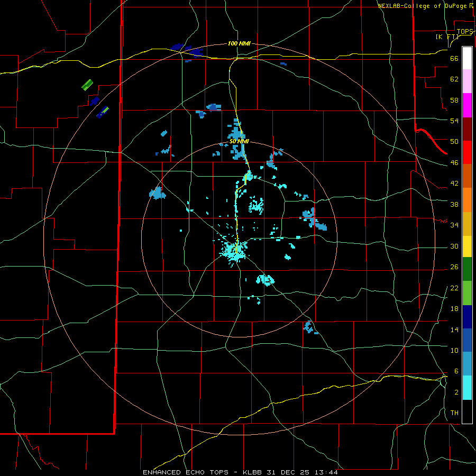The image size is (476, 476).
Task: Click the "TOPS" legend title
Action: [465, 32]
